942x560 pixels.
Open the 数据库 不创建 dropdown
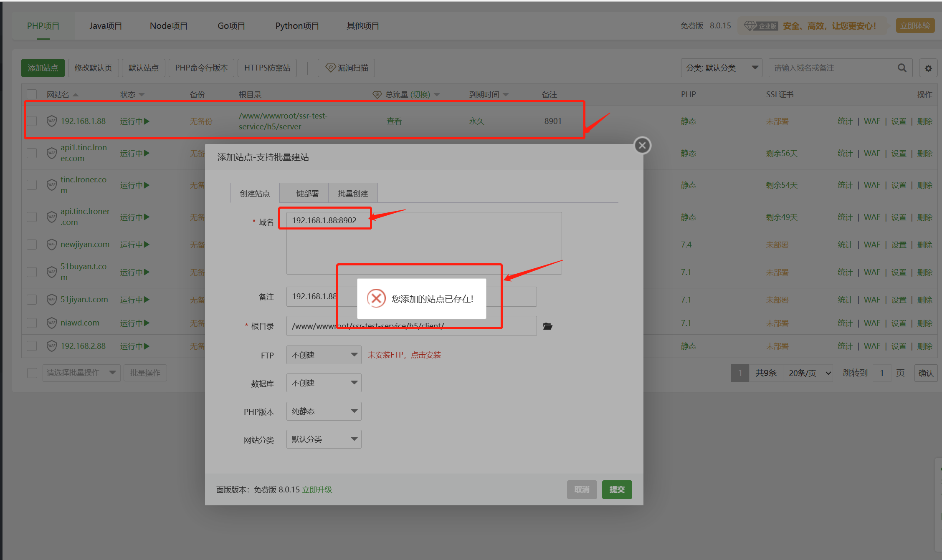(x=324, y=383)
